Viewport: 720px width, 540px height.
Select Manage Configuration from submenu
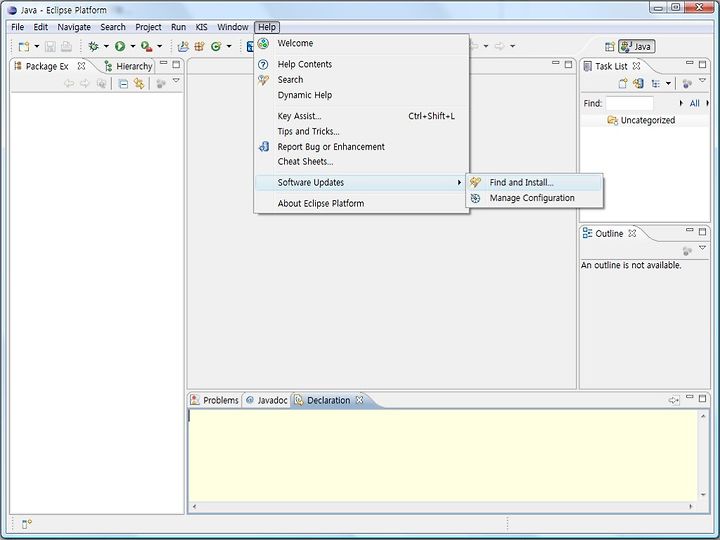coord(535,198)
